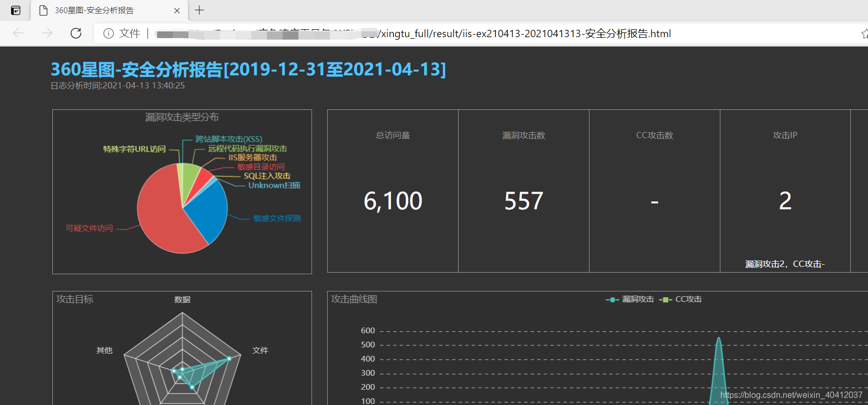868x405 pixels.
Task: Click the y-axis value 600
Action: pyautogui.click(x=368, y=331)
